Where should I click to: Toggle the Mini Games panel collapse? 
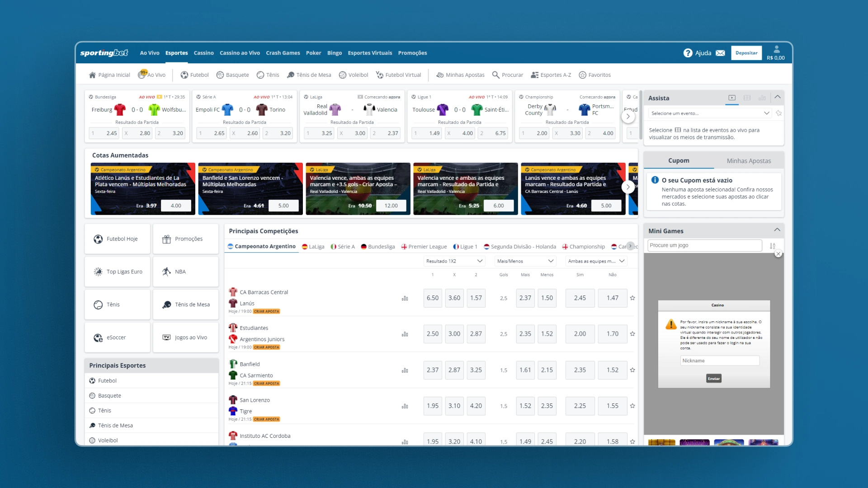pyautogui.click(x=778, y=230)
